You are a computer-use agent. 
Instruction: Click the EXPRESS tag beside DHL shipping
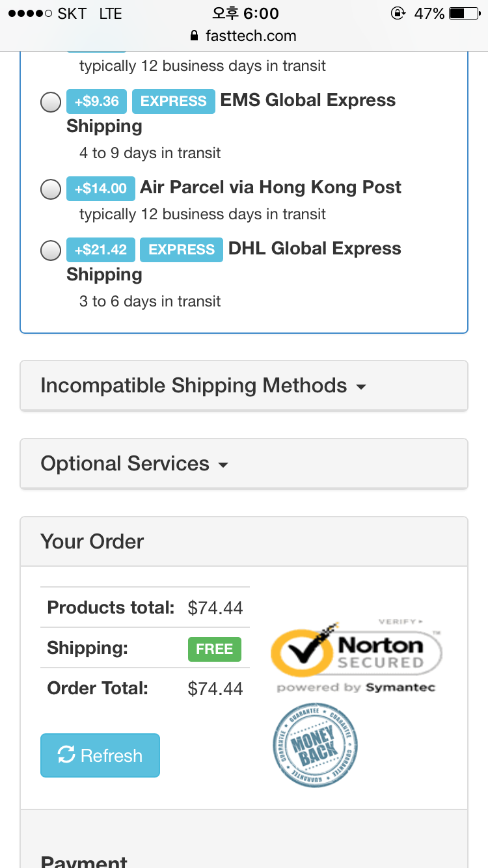tap(182, 250)
